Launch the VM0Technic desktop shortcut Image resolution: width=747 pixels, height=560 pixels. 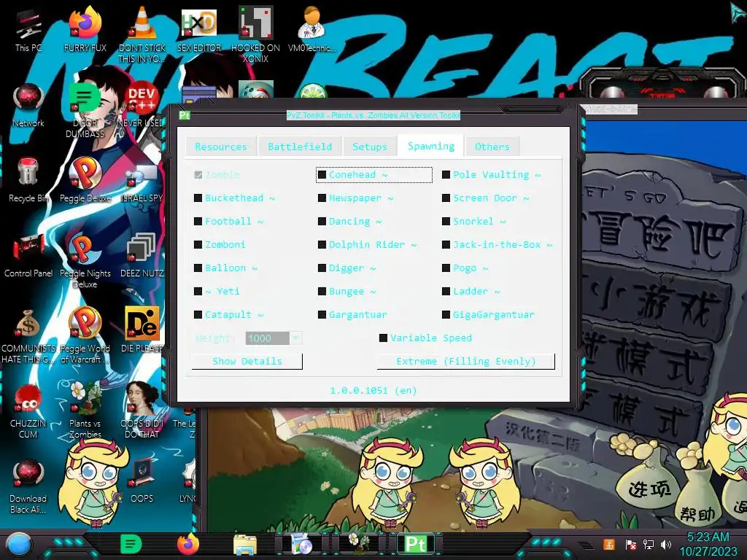pos(311,29)
